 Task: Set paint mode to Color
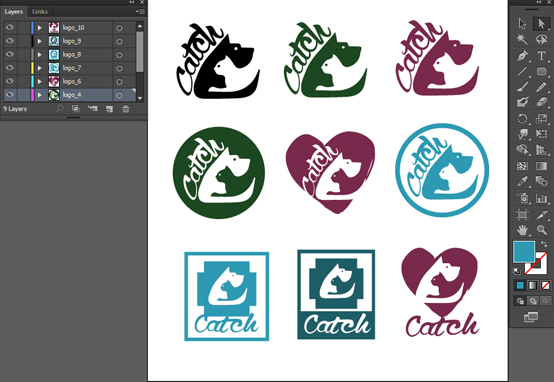520,285
